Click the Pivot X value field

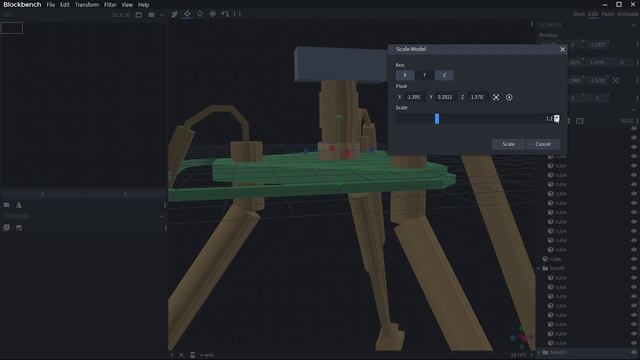pyautogui.click(x=414, y=97)
